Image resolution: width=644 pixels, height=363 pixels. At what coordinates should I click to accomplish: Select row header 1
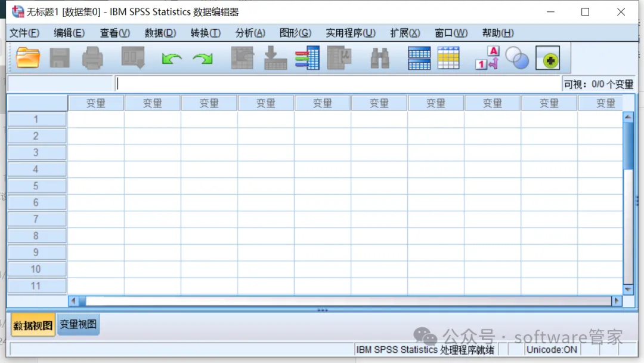(x=37, y=119)
